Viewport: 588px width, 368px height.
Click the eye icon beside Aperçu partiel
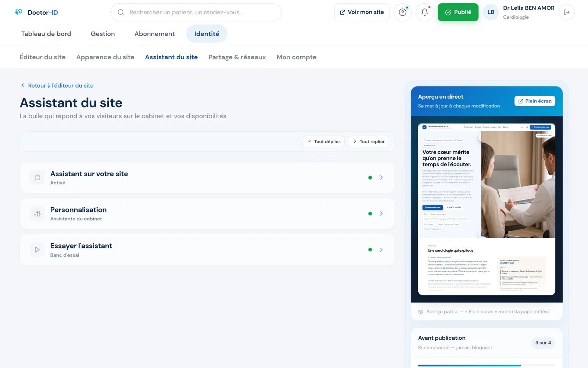click(x=421, y=312)
